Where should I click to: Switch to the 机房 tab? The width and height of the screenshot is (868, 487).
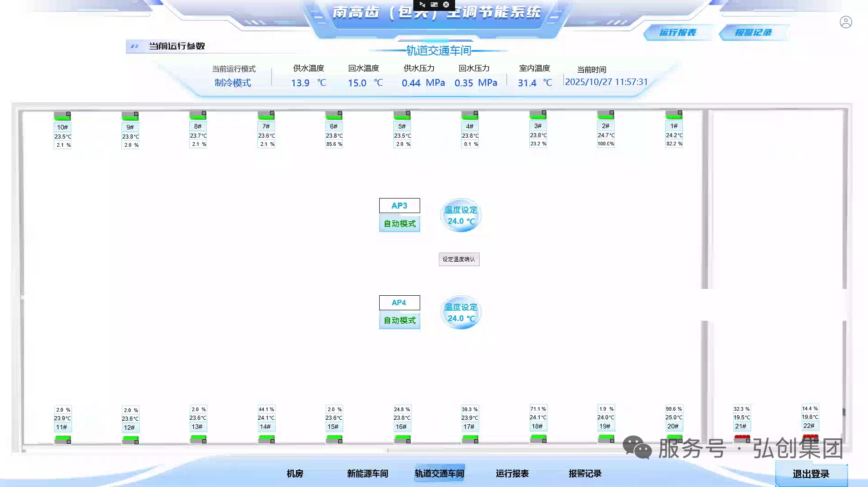click(295, 473)
